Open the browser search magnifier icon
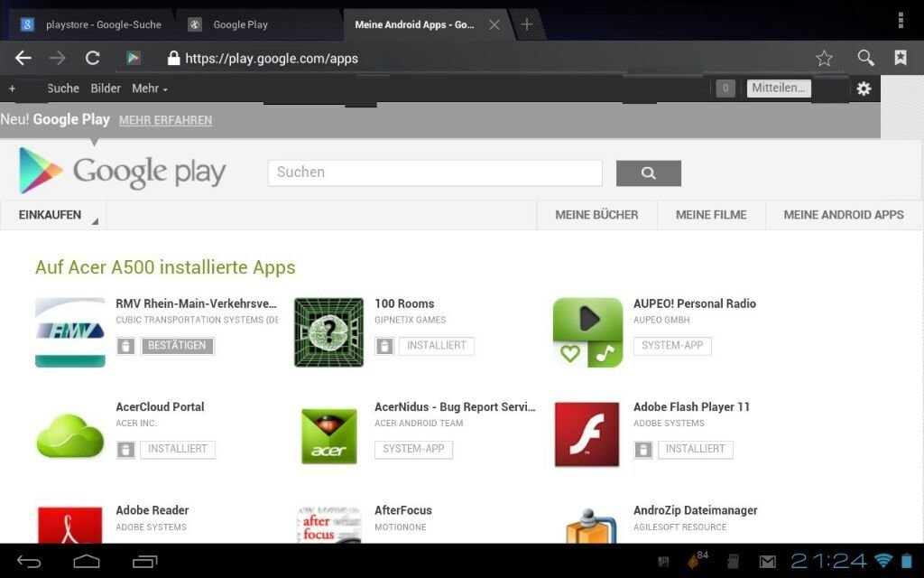This screenshot has width=924, height=578. [865, 58]
